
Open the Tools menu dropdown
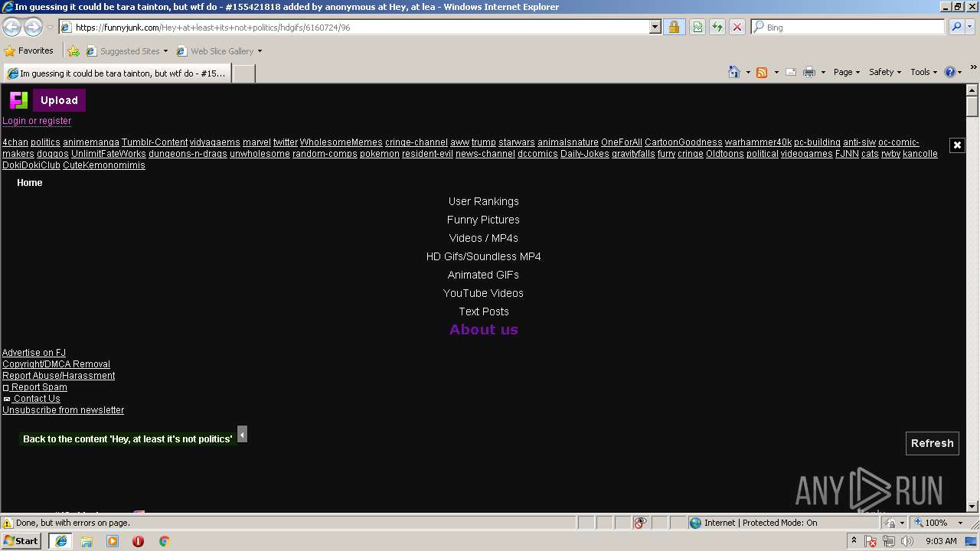(924, 72)
